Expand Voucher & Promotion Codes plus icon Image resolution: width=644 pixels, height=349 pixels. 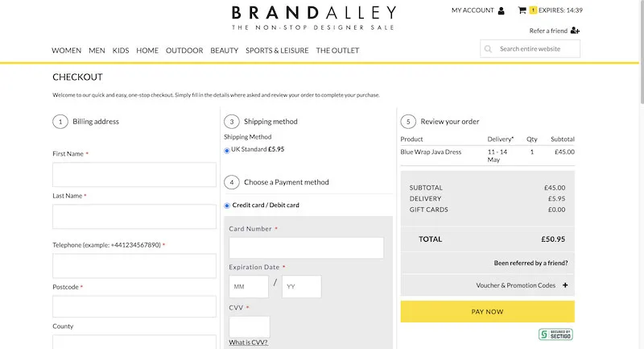coord(565,285)
